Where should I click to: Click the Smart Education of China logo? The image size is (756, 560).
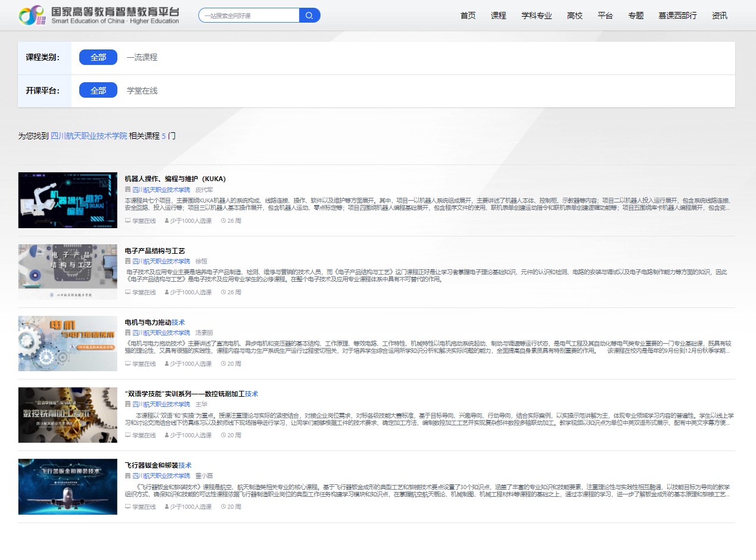[x=98, y=15]
